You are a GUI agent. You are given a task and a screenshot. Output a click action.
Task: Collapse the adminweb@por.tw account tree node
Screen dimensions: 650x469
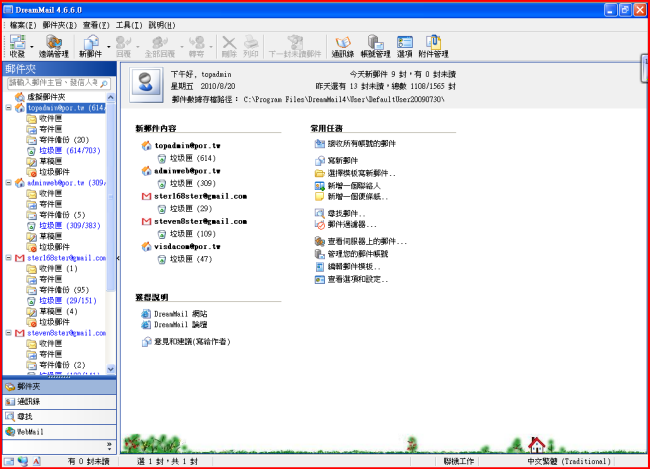8,183
